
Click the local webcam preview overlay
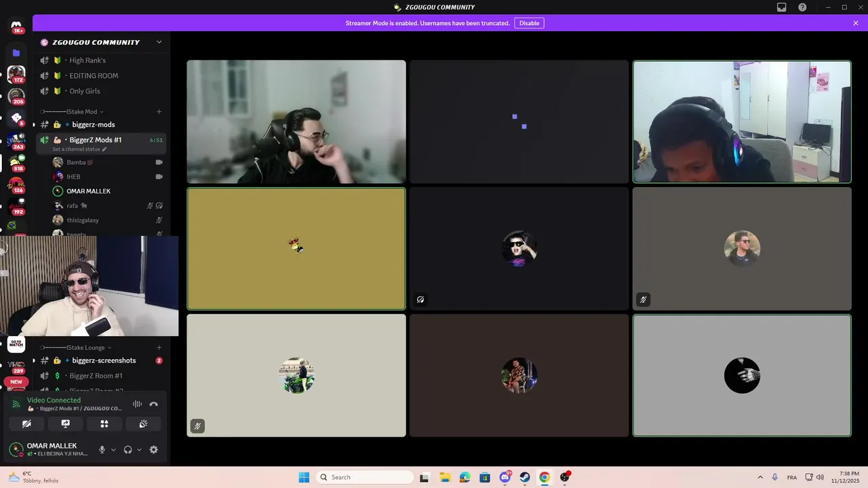[89, 285]
